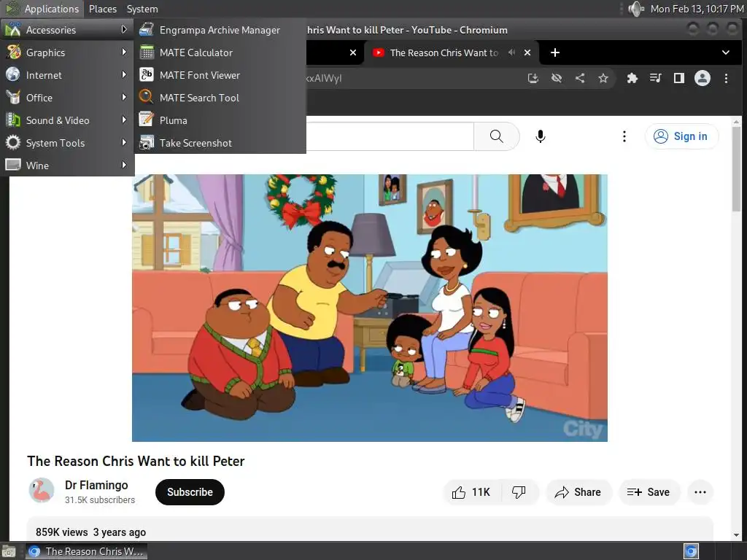
Task: Save the video to a playlist
Action: click(649, 492)
